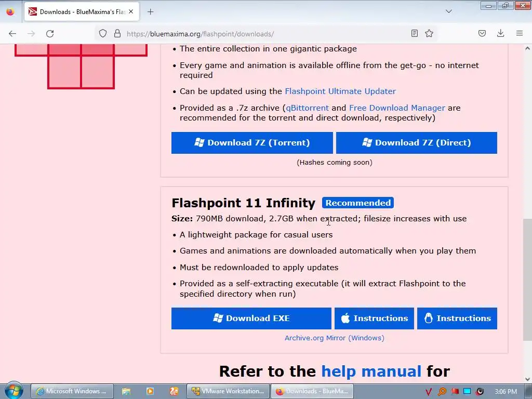
Task: Open the Action Center flag icon
Action: (x=455, y=392)
